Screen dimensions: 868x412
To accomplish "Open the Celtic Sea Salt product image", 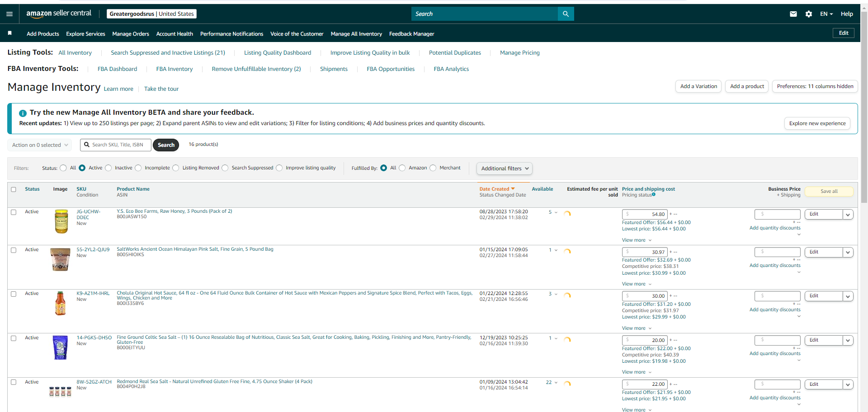I will pyautogui.click(x=60, y=347).
